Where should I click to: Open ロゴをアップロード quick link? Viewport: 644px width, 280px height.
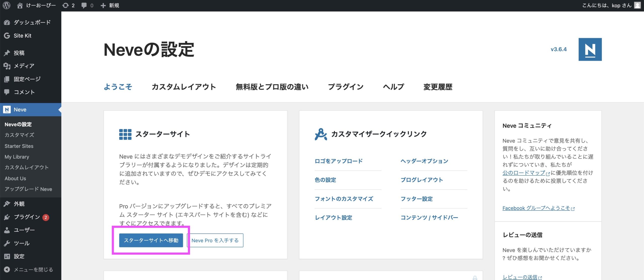pos(339,161)
